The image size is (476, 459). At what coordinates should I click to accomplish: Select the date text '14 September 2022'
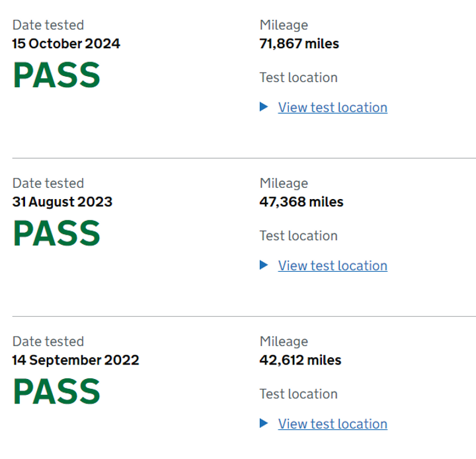pyautogui.click(x=76, y=360)
